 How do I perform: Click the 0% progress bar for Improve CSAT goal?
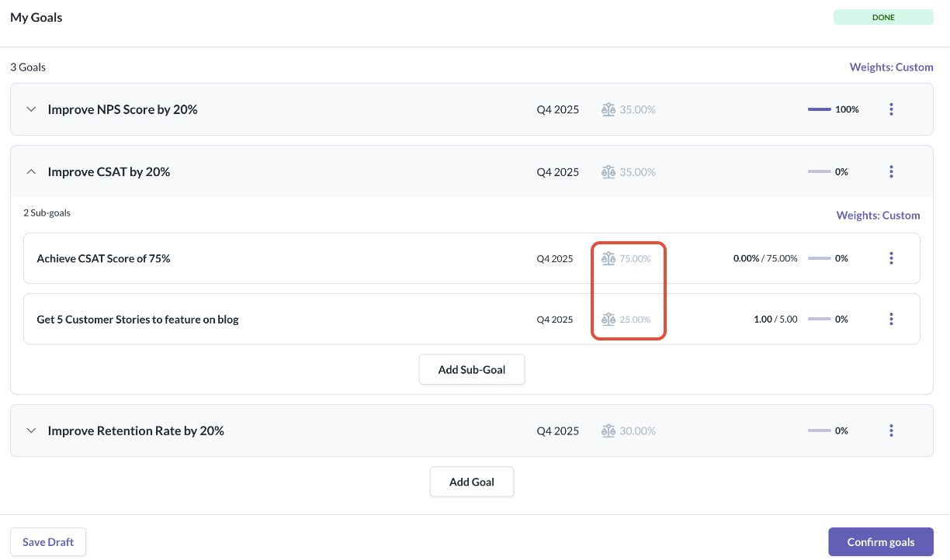(820, 171)
